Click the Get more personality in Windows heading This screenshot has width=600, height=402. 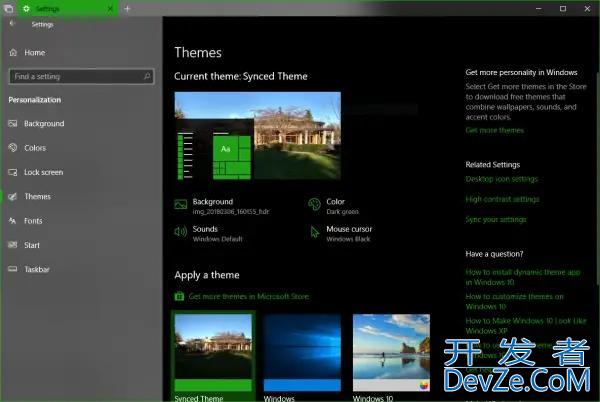521,72
